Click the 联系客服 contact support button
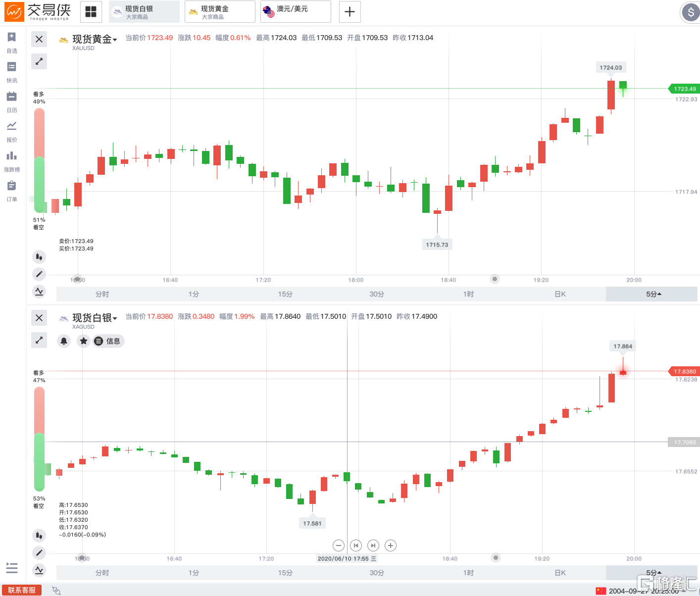700x596 pixels. pyautogui.click(x=22, y=590)
